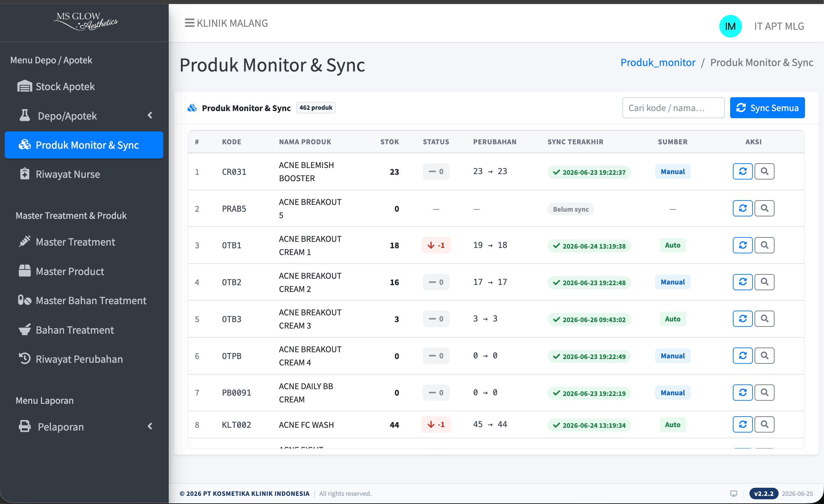Open Stock Apotek menu
This screenshot has height=504, width=824.
[84, 86]
